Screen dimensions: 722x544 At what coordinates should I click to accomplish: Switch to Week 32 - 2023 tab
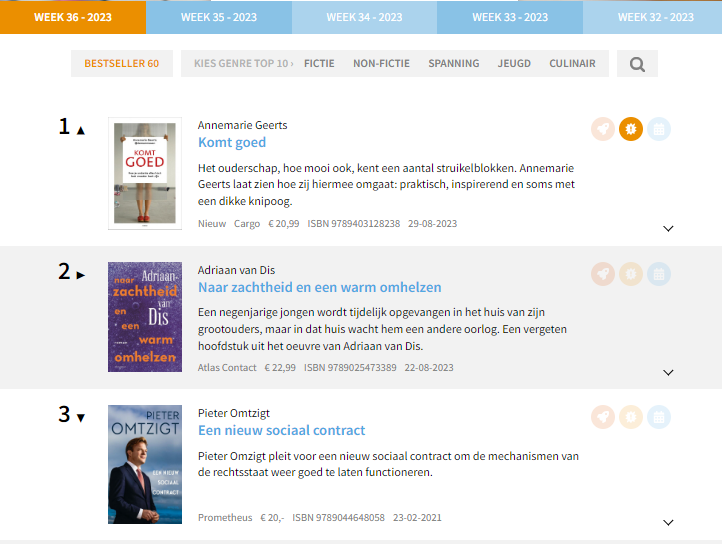coord(652,17)
